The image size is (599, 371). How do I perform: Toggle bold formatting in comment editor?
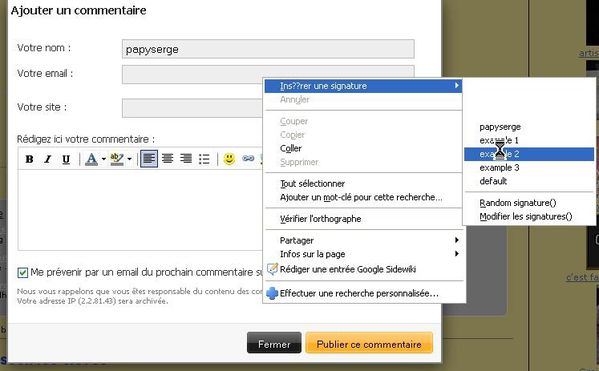(x=29, y=159)
